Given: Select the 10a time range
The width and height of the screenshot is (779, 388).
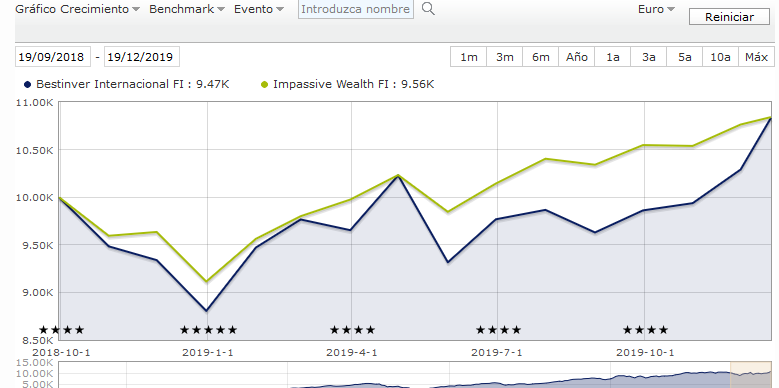Looking at the screenshot, I should click(x=720, y=57).
